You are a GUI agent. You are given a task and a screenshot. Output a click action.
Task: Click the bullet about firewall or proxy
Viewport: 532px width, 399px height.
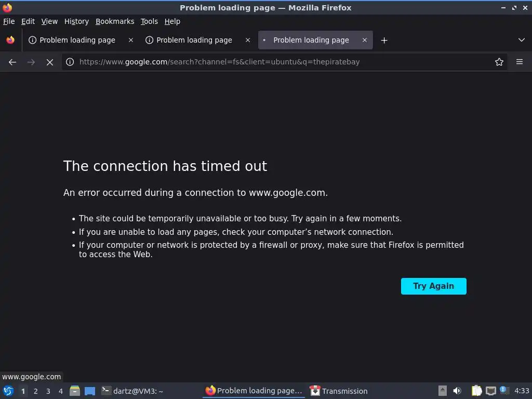[271, 250]
